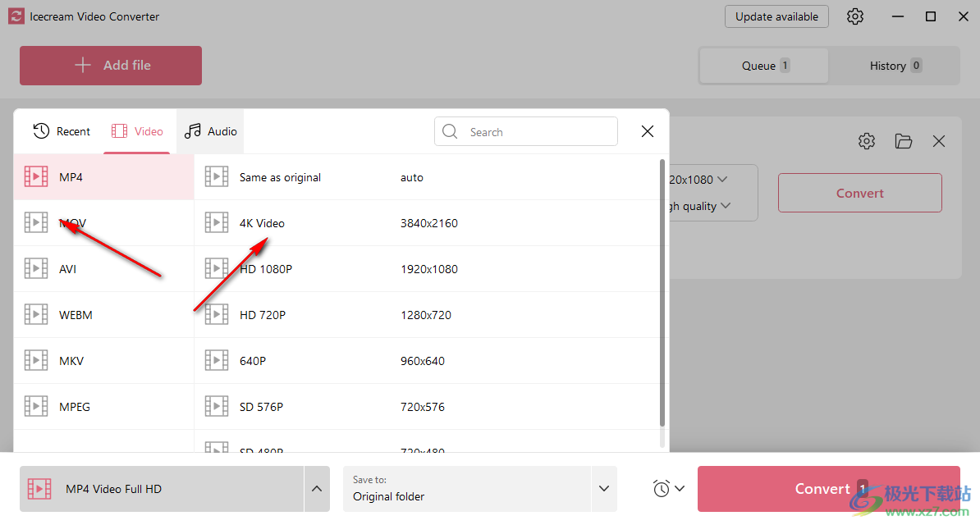Click the MP4 film icon

36,177
